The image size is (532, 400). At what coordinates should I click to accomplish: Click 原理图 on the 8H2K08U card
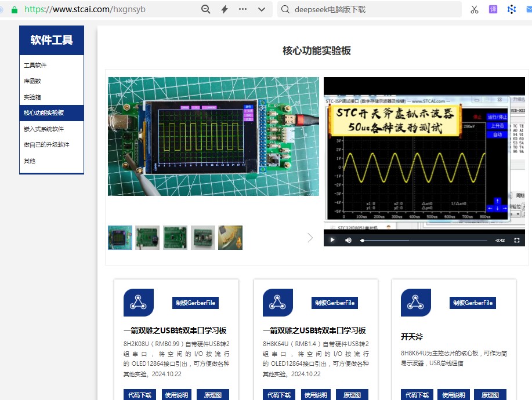pos(213,395)
